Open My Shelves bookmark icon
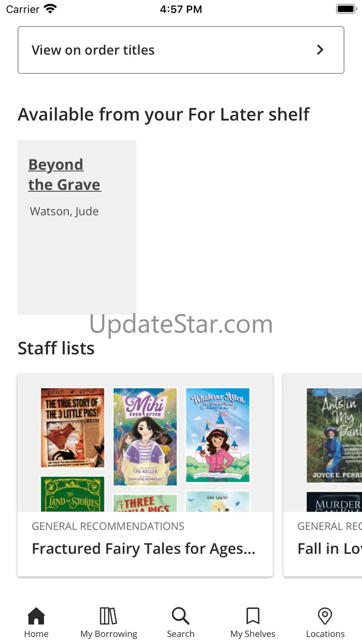Viewport: 362px width, 644px height. 253,616
